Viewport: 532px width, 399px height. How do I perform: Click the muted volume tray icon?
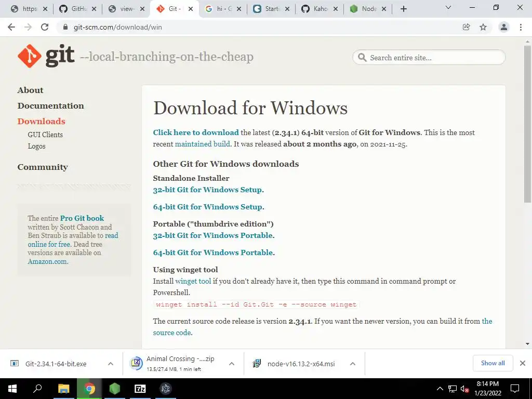pos(465,389)
